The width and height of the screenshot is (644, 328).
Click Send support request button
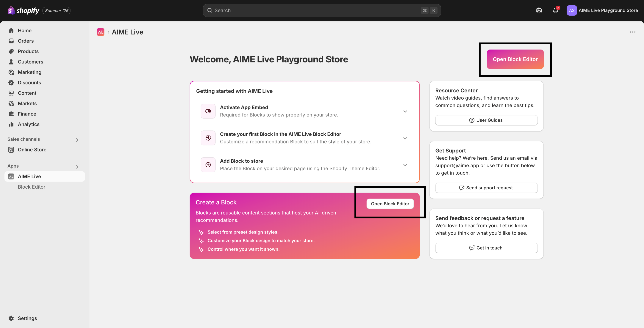point(486,188)
